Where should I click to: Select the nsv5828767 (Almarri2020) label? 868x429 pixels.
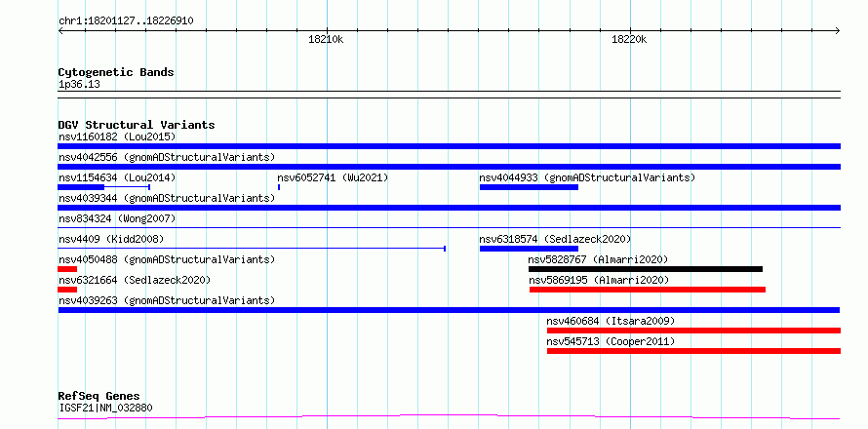pyautogui.click(x=599, y=259)
